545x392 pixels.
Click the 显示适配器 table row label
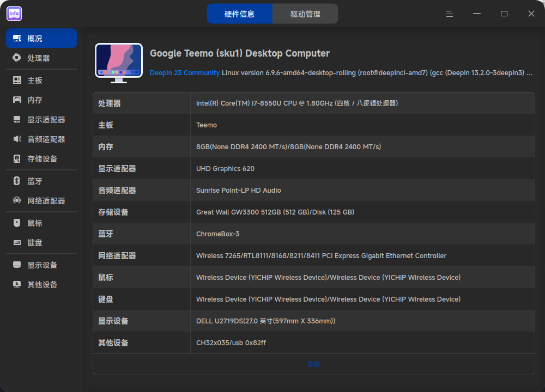(117, 169)
